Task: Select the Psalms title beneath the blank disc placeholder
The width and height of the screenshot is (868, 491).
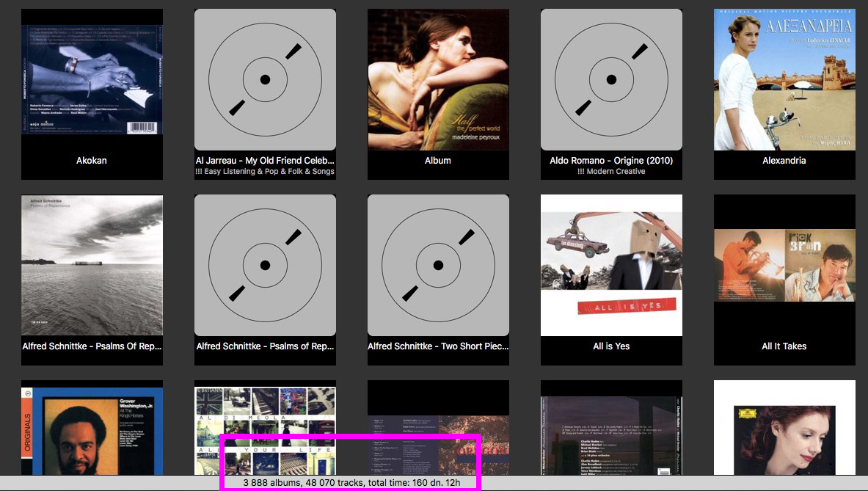Action: coord(265,346)
